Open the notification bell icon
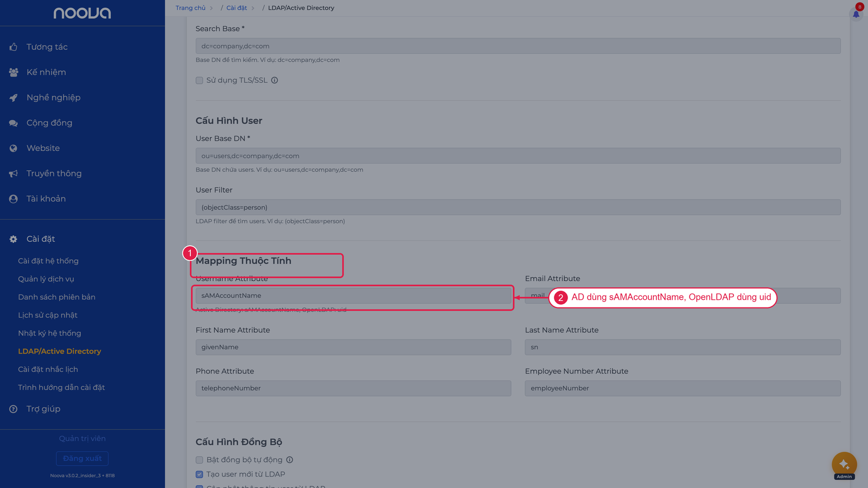The width and height of the screenshot is (868, 488). coord(856,14)
